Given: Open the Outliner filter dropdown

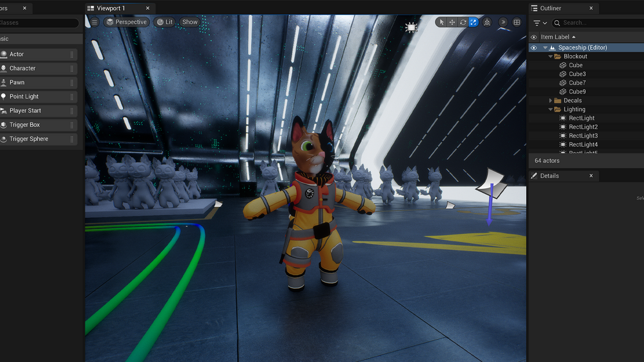Looking at the screenshot, I should pos(540,23).
